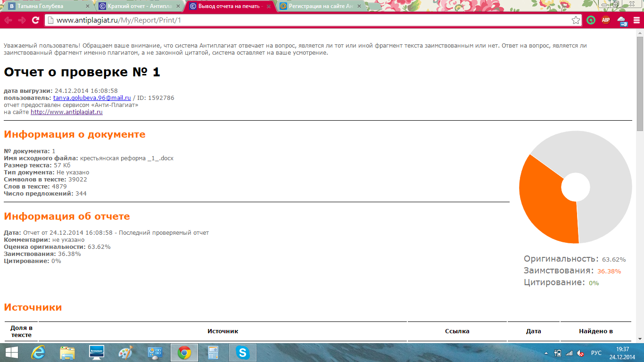
Task: Click the Информация о документе heading
Action: [x=74, y=134]
